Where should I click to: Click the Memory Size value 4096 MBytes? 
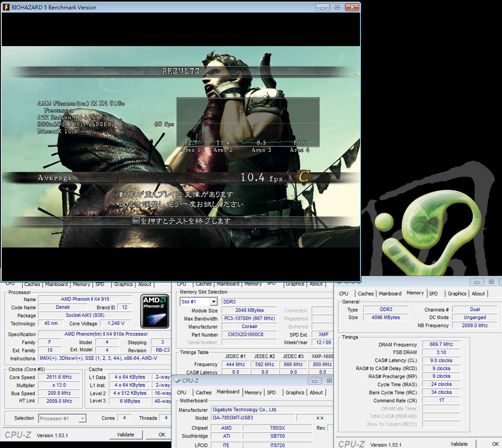386,317
